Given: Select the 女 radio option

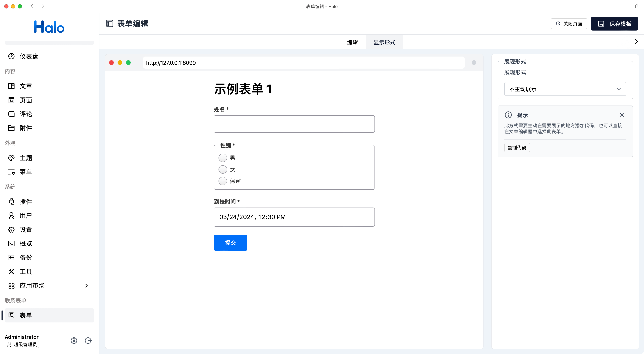Looking at the screenshot, I should [223, 170].
